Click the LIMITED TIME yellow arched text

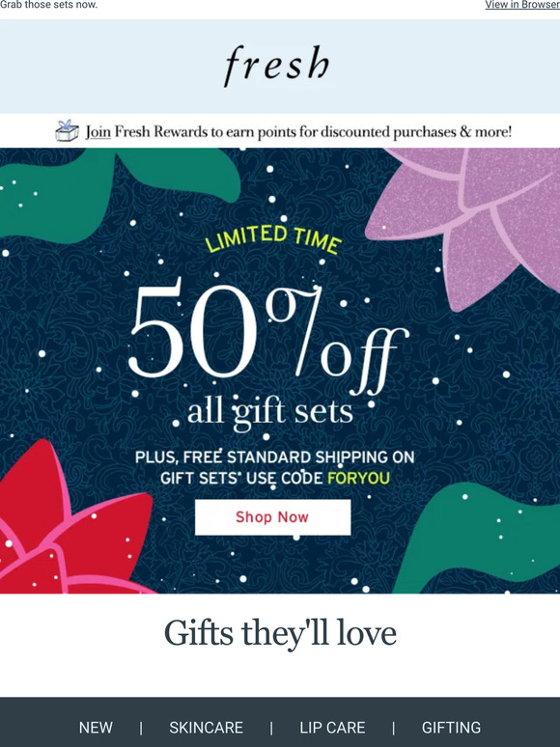click(x=273, y=239)
